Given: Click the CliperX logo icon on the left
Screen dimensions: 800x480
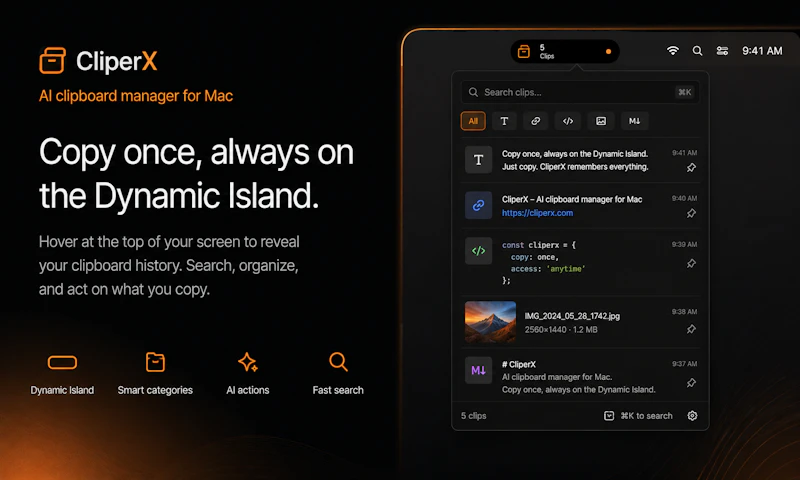Looking at the screenshot, I should [x=52, y=61].
